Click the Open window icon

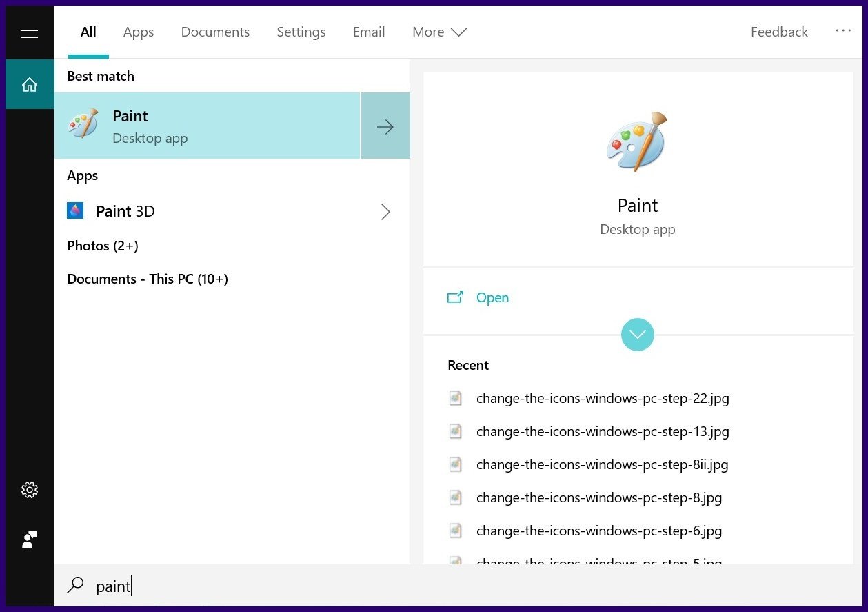(x=455, y=297)
